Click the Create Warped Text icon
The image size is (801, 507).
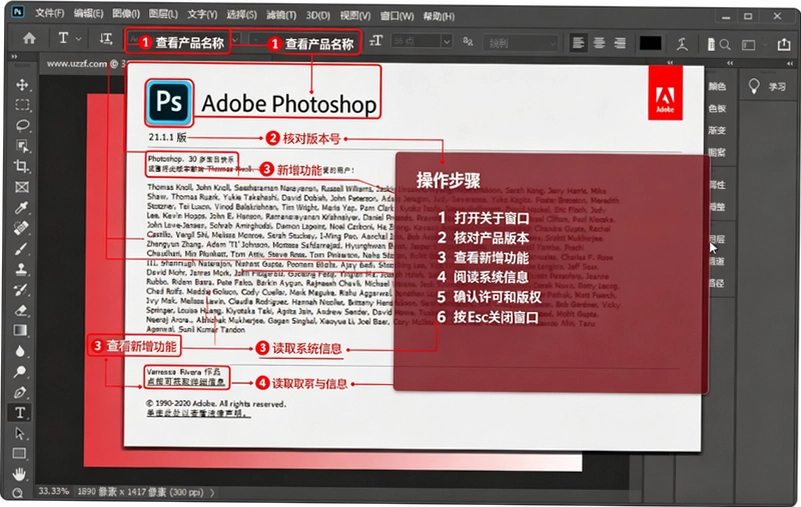[x=682, y=44]
